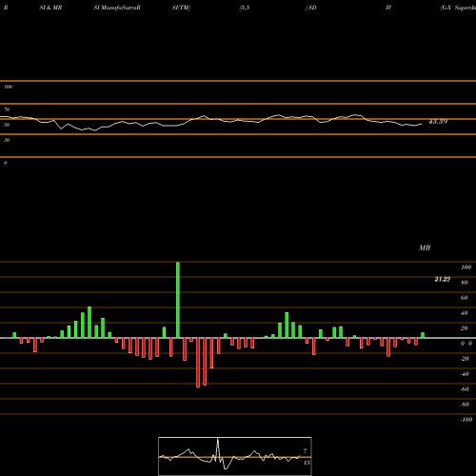The width and height of the screenshot is (476, 476).
Task: Click the RSI axis label 50
Action: coord(7,125)
